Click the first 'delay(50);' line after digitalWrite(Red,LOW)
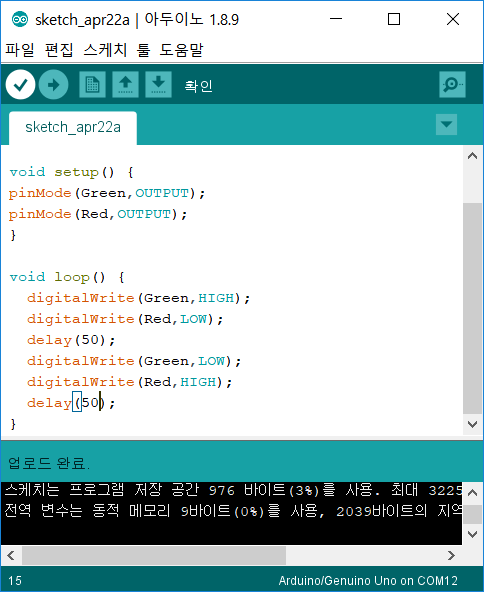 point(71,340)
